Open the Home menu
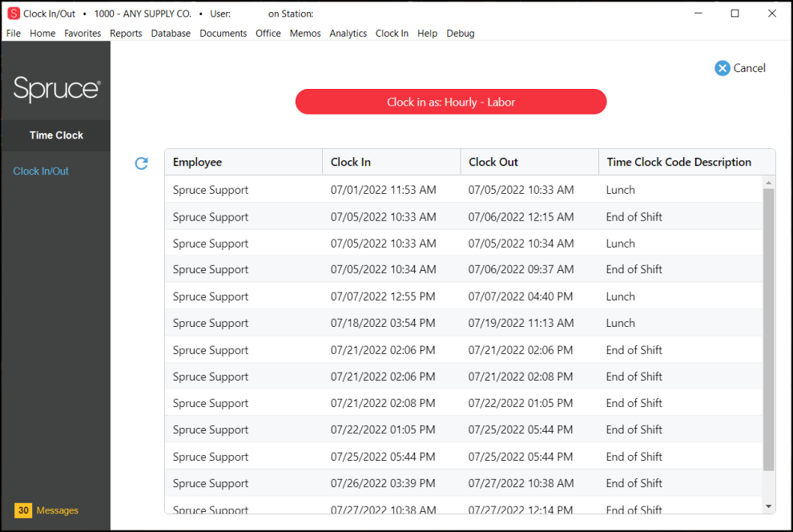Viewport: 793px width, 532px height. (42, 34)
